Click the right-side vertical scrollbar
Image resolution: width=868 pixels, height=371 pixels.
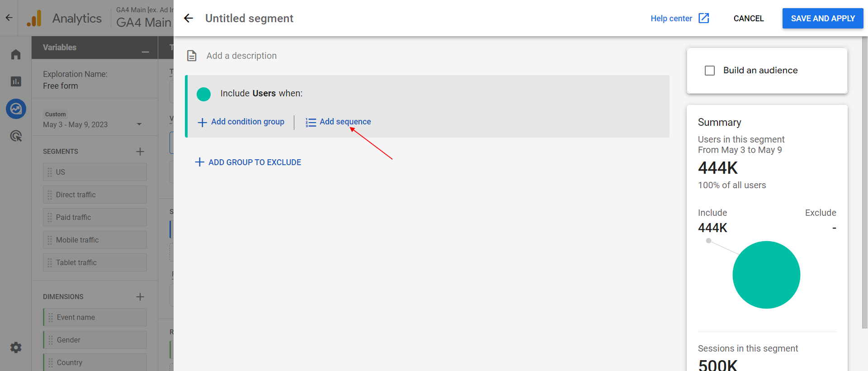click(x=865, y=182)
